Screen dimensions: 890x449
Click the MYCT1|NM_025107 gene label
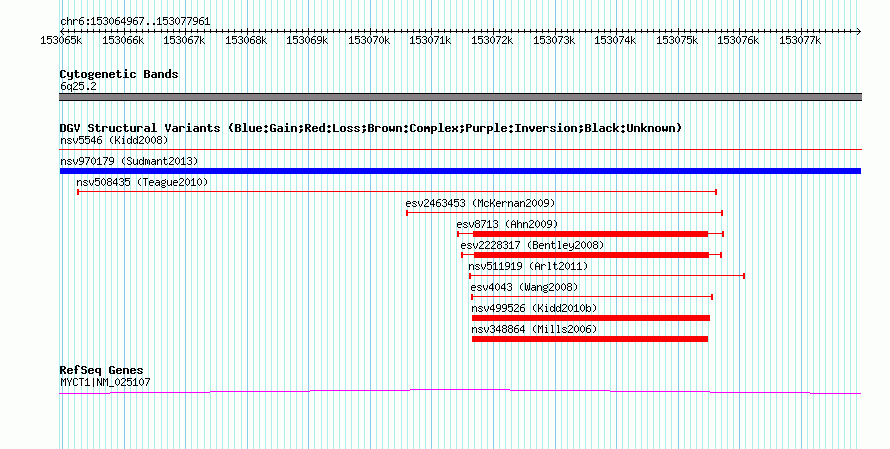106,383
